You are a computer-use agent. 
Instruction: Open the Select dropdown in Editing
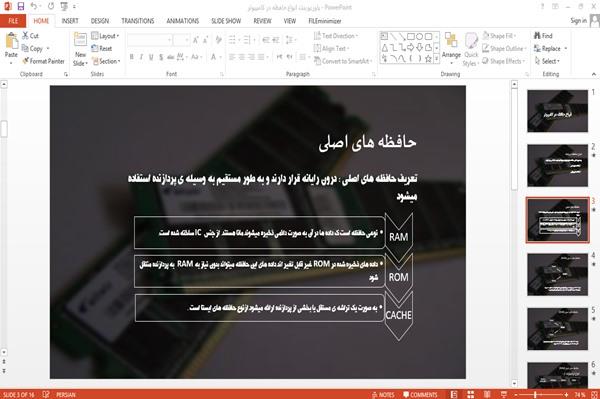pyautogui.click(x=547, y=61)
